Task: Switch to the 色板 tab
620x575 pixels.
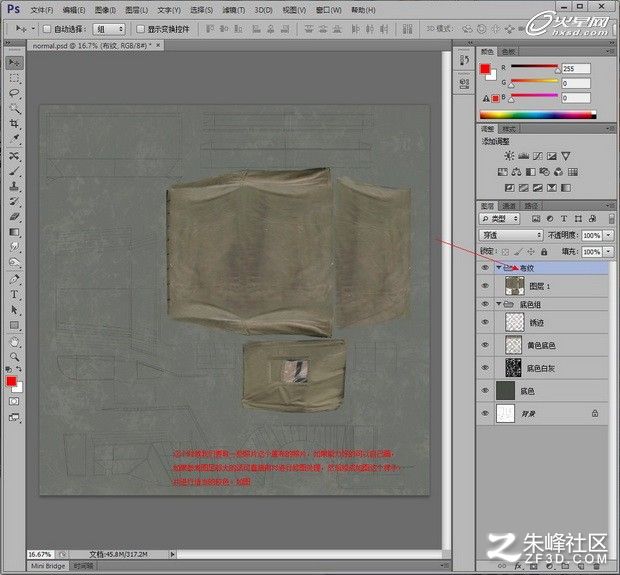Action: click(x=508, y=52)
